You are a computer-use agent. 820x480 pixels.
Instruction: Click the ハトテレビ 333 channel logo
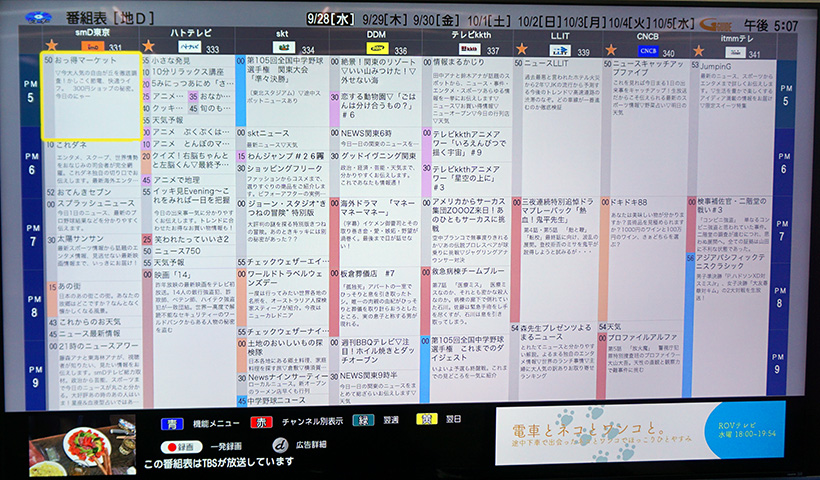pos(189,48)
